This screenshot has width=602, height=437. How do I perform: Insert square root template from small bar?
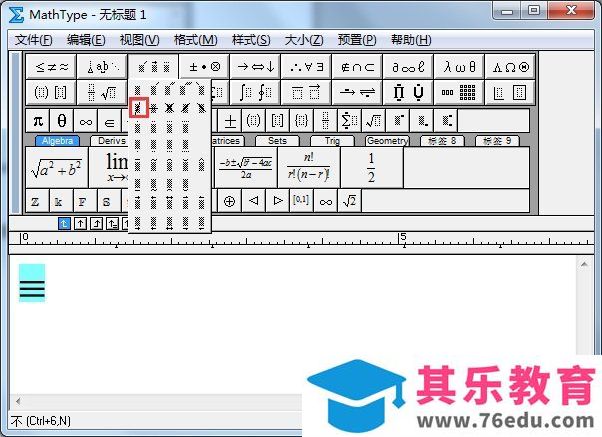point(373,121)
